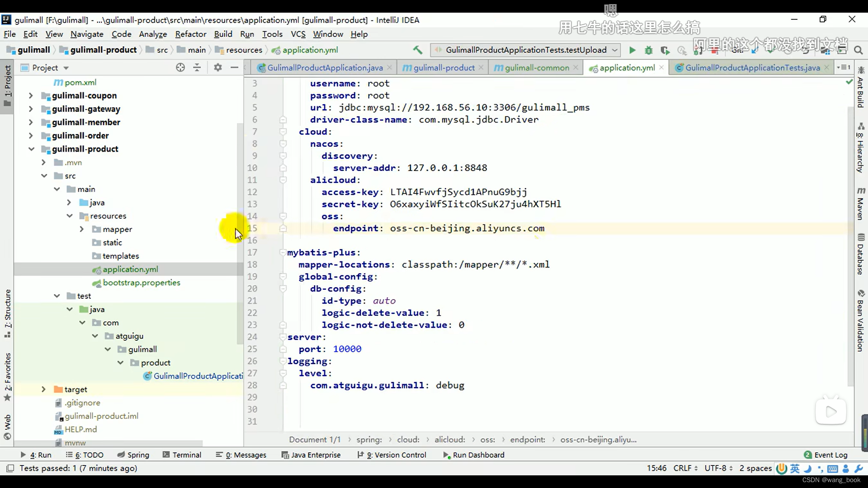868x488 pixels.
Task: Toggle the Maven tool window
Action: (x=861, y=204)
